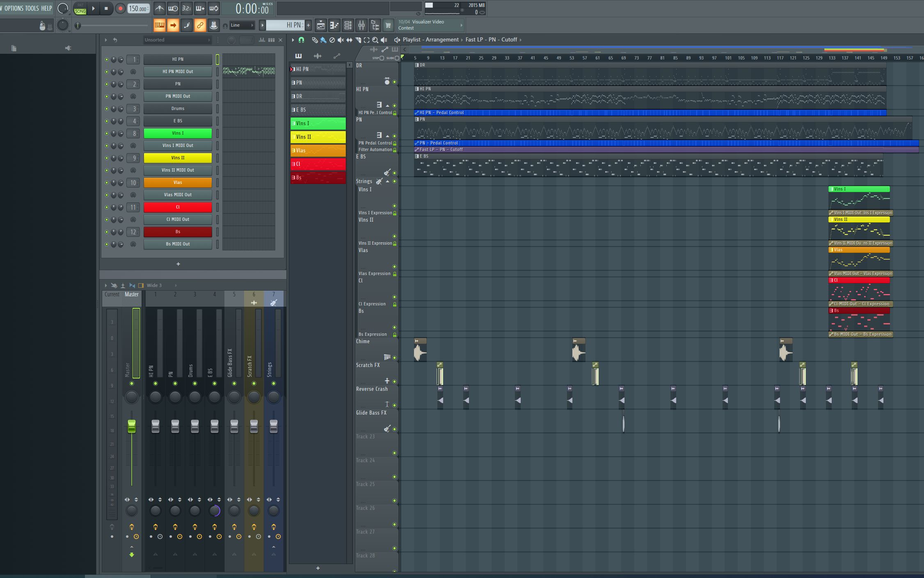Click the tempo 150.000 field
The image size is (924, 578).
point(139,9)
